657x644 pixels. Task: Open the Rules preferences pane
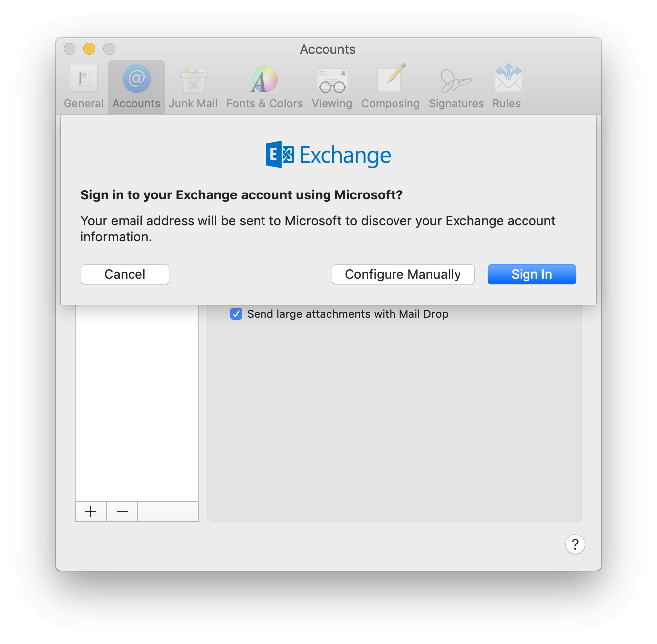pos(507,87)
